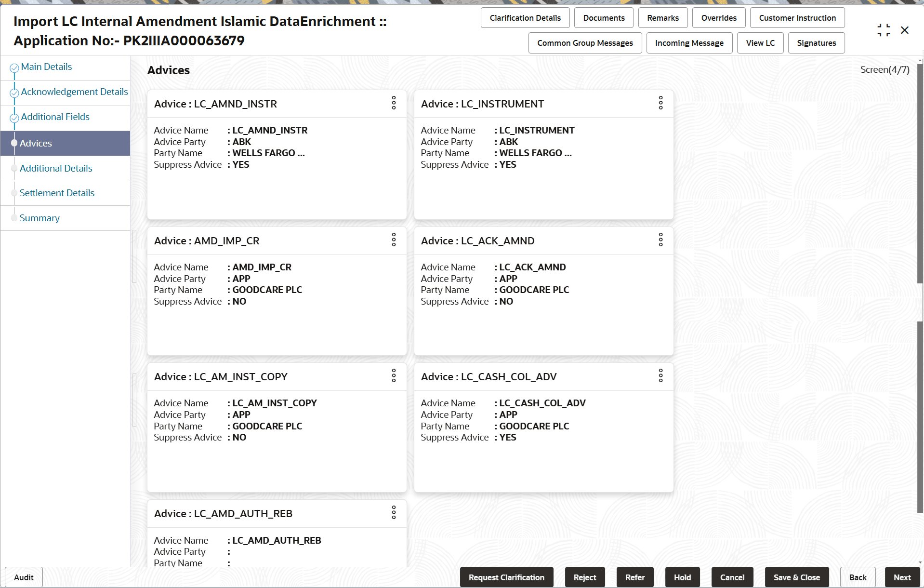Put the application on Hold

tap(682, 577)
